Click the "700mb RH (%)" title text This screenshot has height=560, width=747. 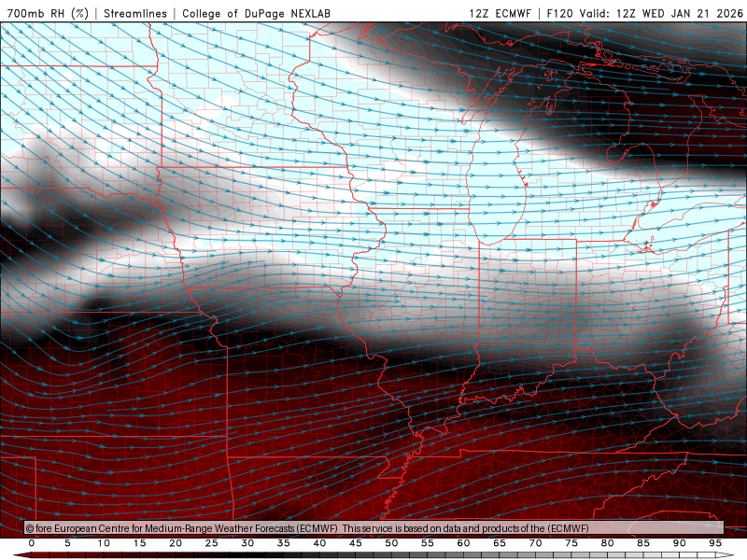49,13
